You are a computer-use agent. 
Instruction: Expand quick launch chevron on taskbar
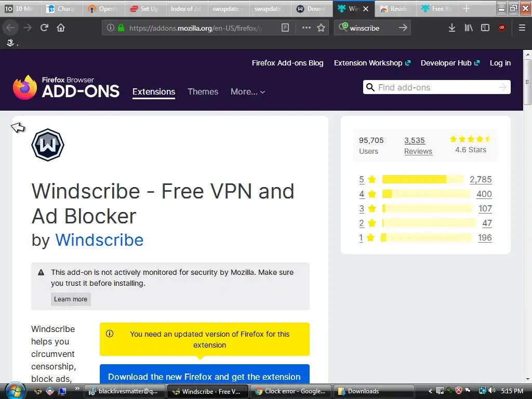pos(77,389)
